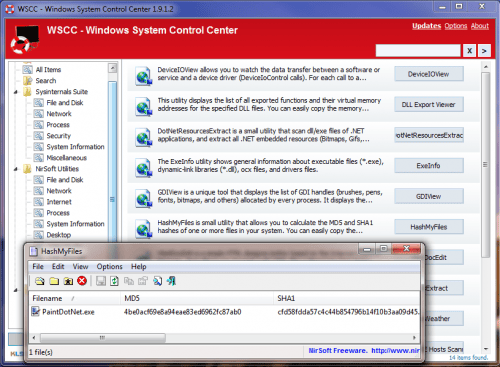Click the Add Files icon in HashMyFiles toolbar
Viewport: 500px width, 367px height.
(x=40, y=281)
